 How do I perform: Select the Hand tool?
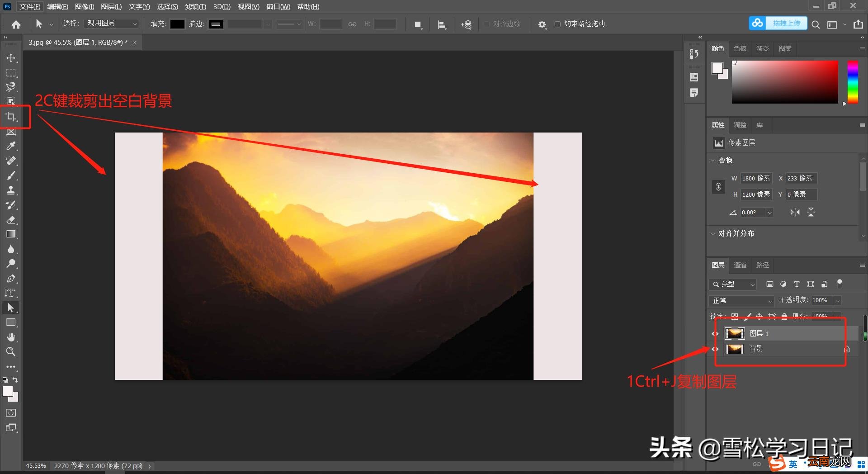11,337
